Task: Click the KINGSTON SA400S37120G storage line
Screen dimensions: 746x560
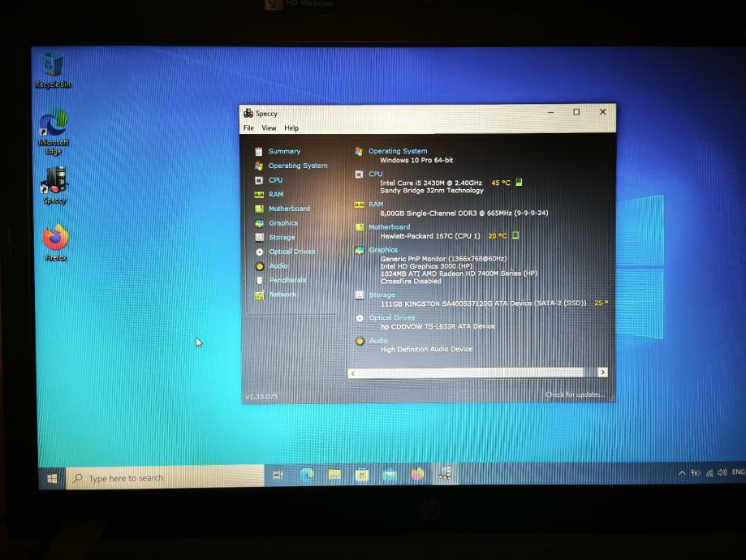Action: [x=483, y=303]
